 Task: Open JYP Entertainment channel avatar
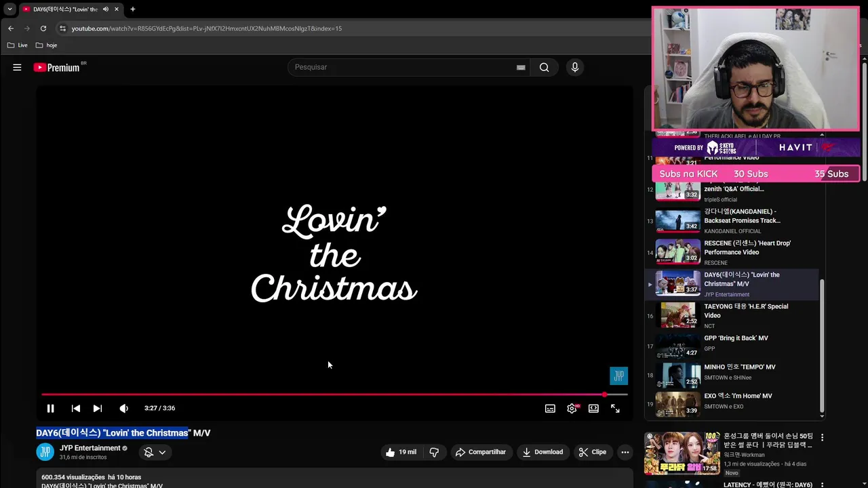[45, 452]
